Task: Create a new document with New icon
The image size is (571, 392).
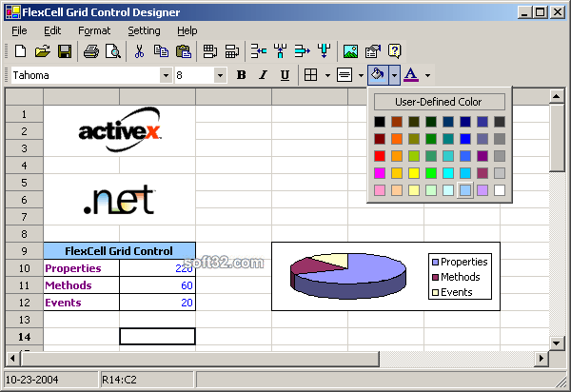Action: click(21, 51)
